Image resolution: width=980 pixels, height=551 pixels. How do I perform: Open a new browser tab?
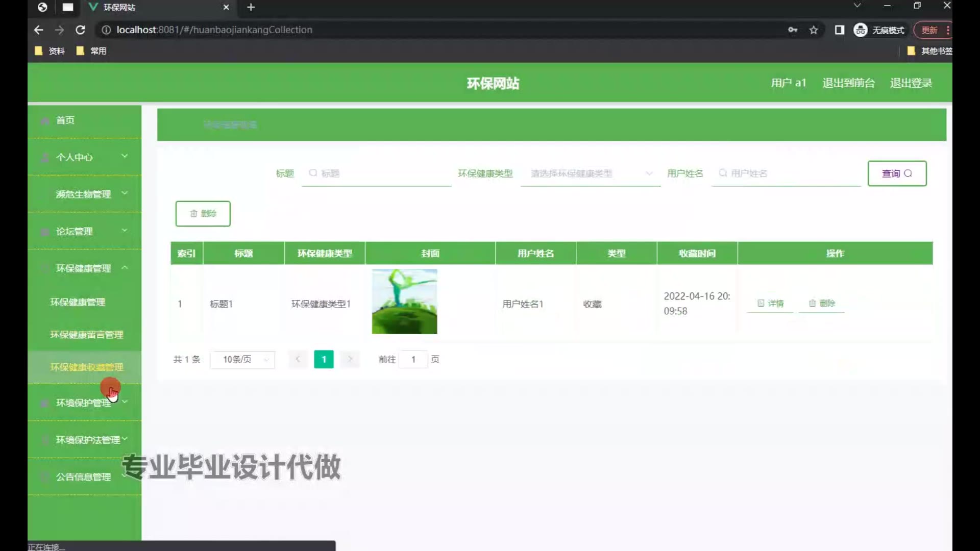point(251,7)
